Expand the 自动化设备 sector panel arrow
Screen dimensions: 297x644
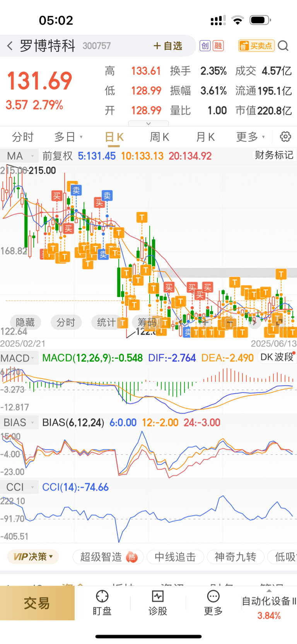point(269,591)
